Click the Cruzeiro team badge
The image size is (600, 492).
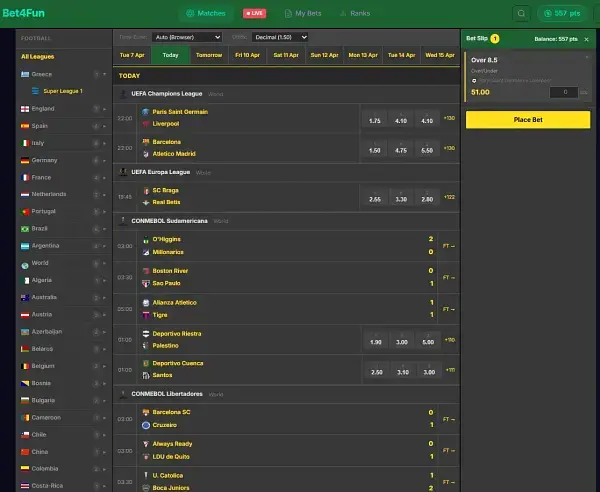point(146,425)
